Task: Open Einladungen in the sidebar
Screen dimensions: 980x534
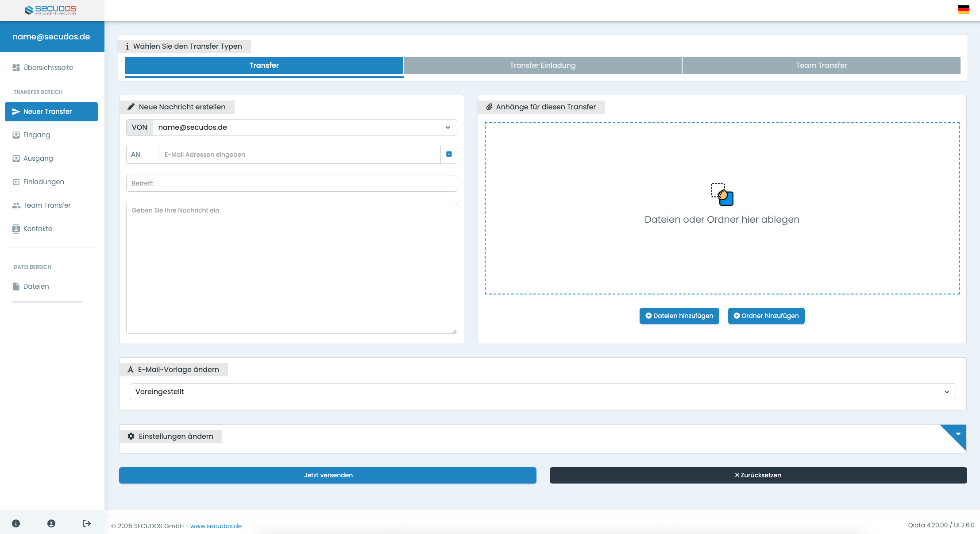Action: coord(43,182)
